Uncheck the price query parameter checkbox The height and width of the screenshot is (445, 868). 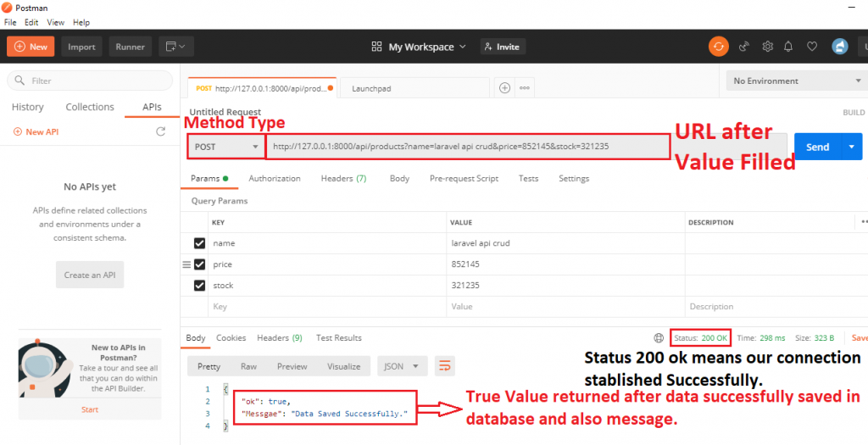point(200,264)
